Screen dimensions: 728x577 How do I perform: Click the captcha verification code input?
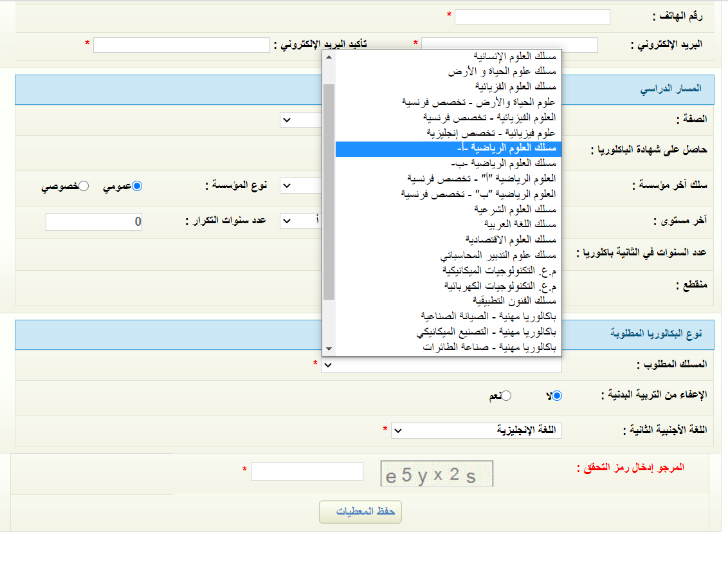tap(307, 471)
